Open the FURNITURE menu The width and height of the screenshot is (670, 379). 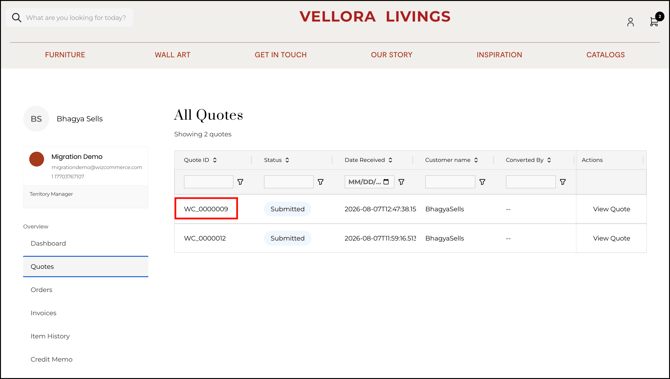click(65, 55)
